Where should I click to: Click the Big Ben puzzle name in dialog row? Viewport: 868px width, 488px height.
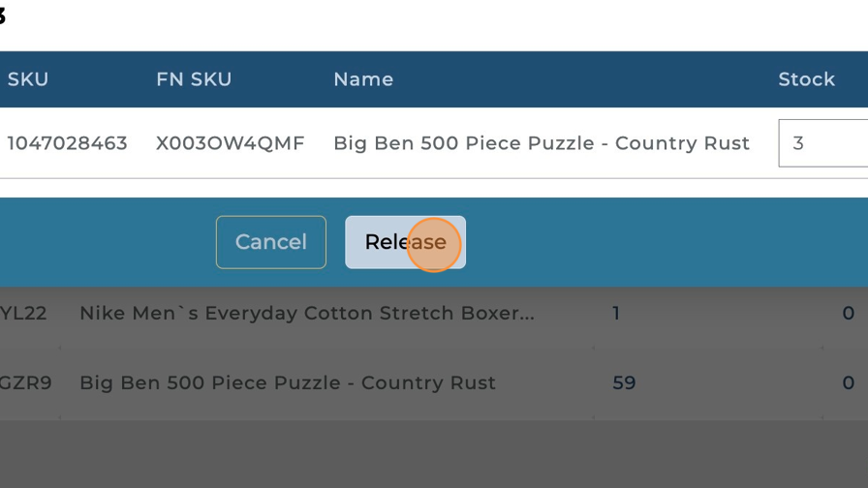coord(541,143)
